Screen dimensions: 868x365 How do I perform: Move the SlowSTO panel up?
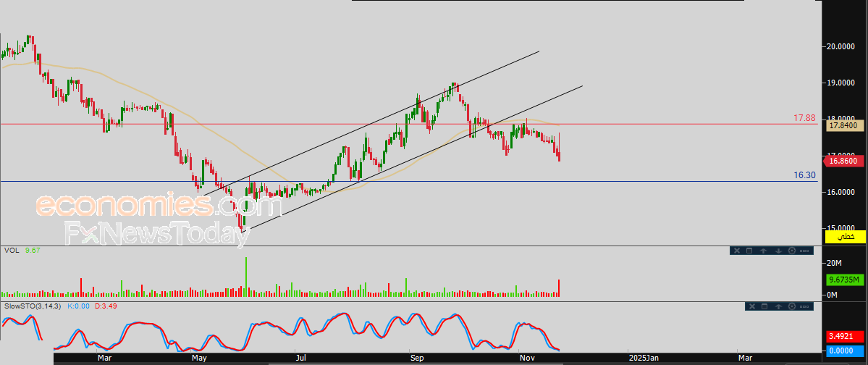pos(778,306)
